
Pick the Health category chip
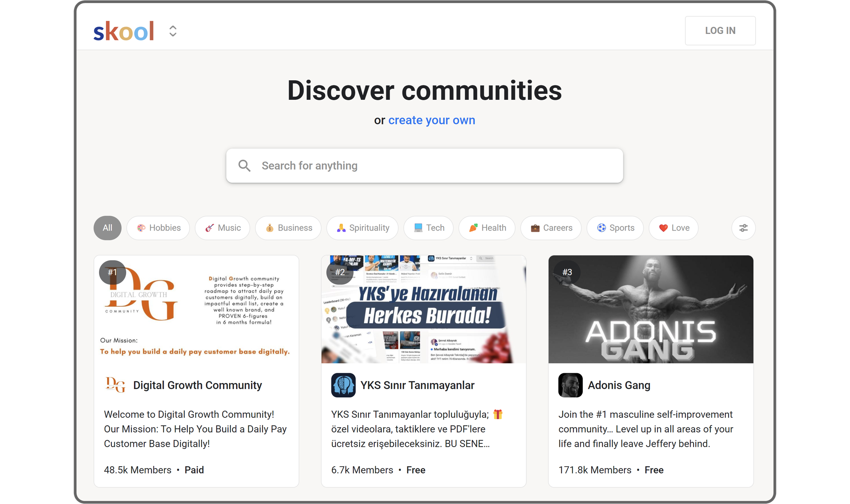pos(487,228)
